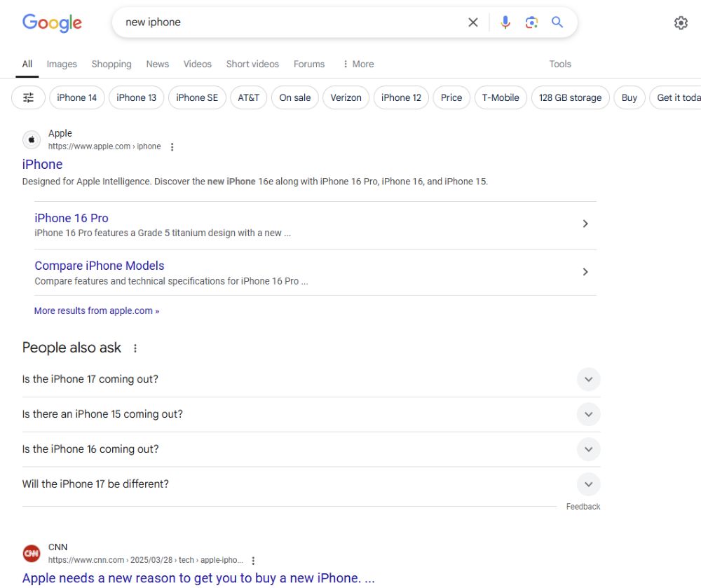This screenshot has width=701, height=588.
Task: Open quick settings gear icon
Action: [681, 23]
